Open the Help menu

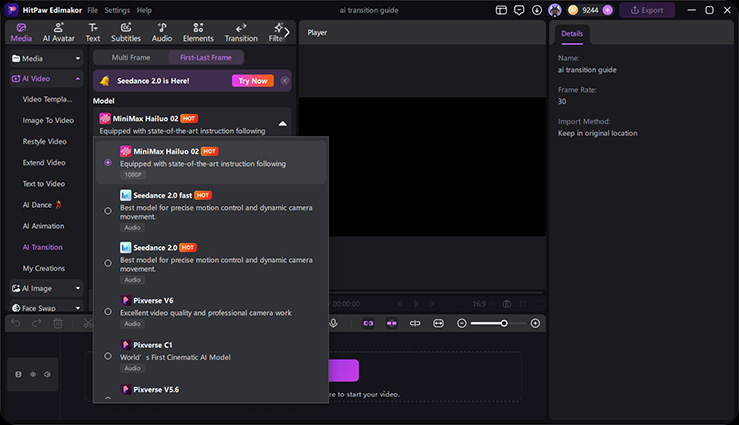[x=144, y=10]
